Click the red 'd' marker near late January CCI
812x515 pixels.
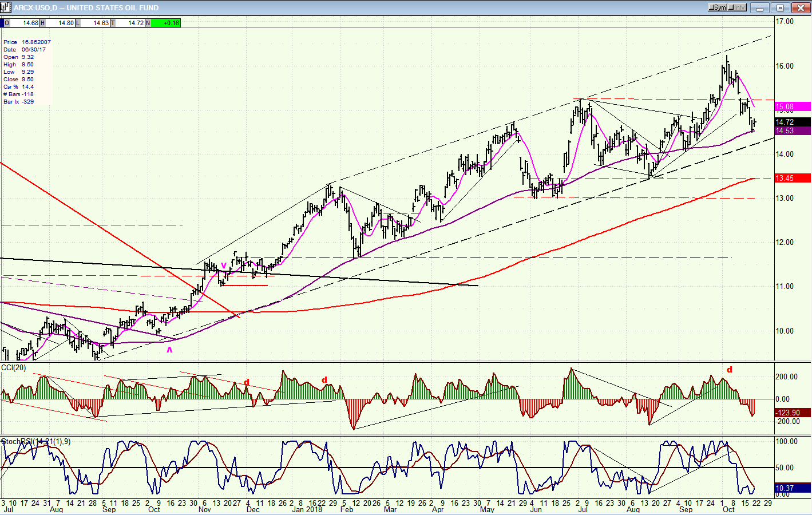[324, 380]
